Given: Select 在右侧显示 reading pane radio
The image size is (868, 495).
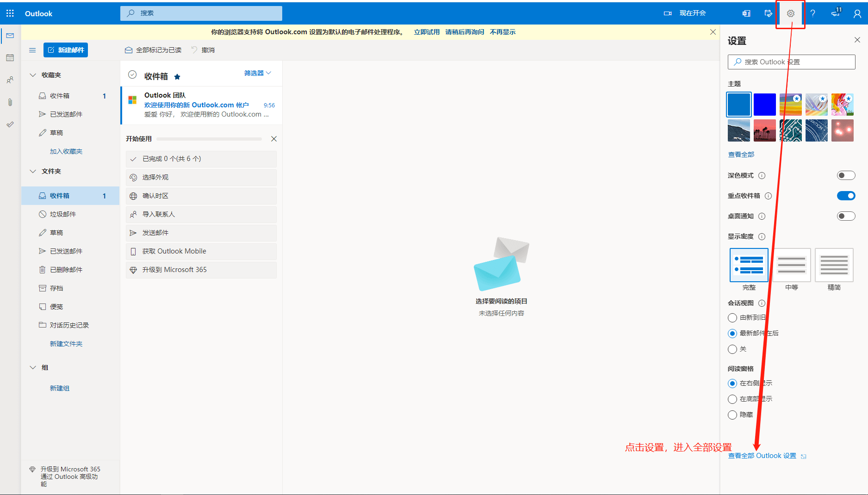Looking at the screenshot, I should tap(732, 384).
